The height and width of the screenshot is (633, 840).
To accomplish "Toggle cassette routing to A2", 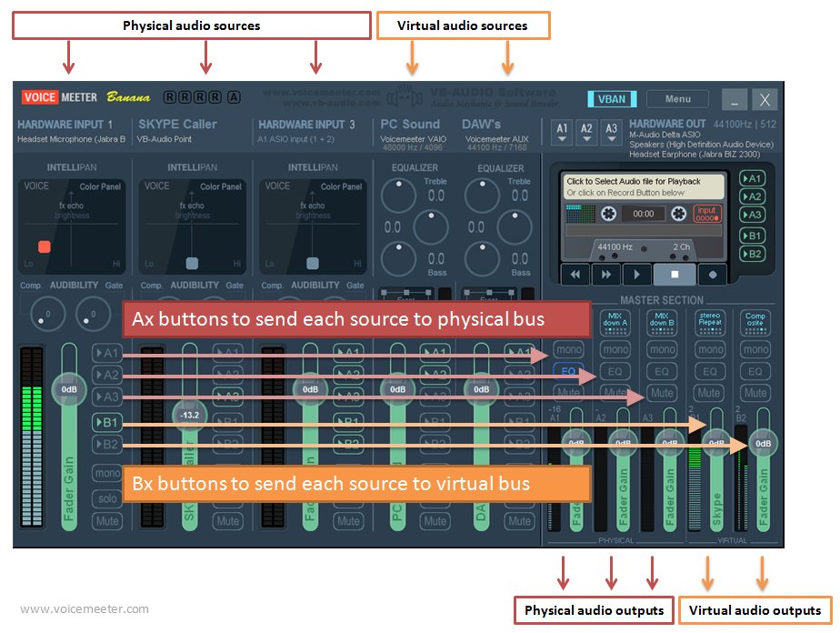I will tap(752, 196).
